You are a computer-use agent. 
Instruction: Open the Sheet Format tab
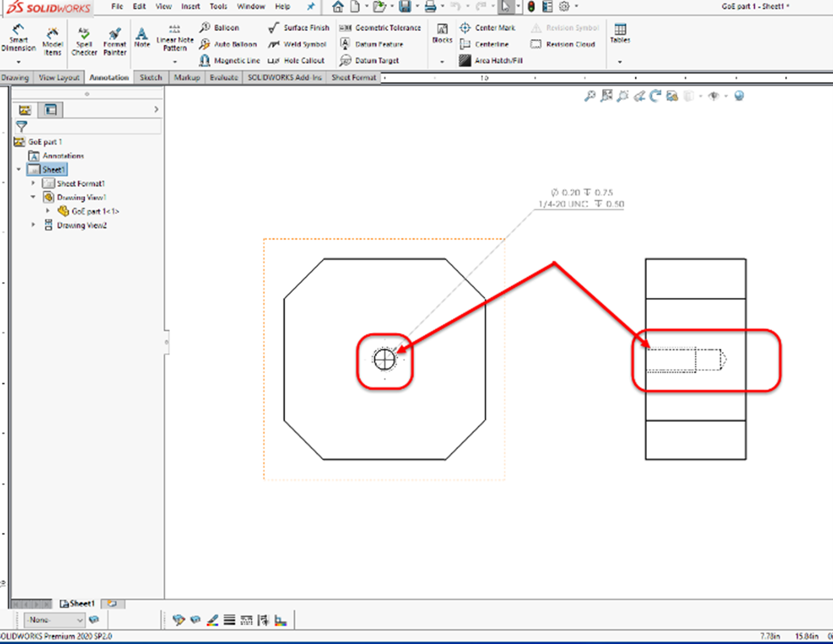(x=353, y=77)
